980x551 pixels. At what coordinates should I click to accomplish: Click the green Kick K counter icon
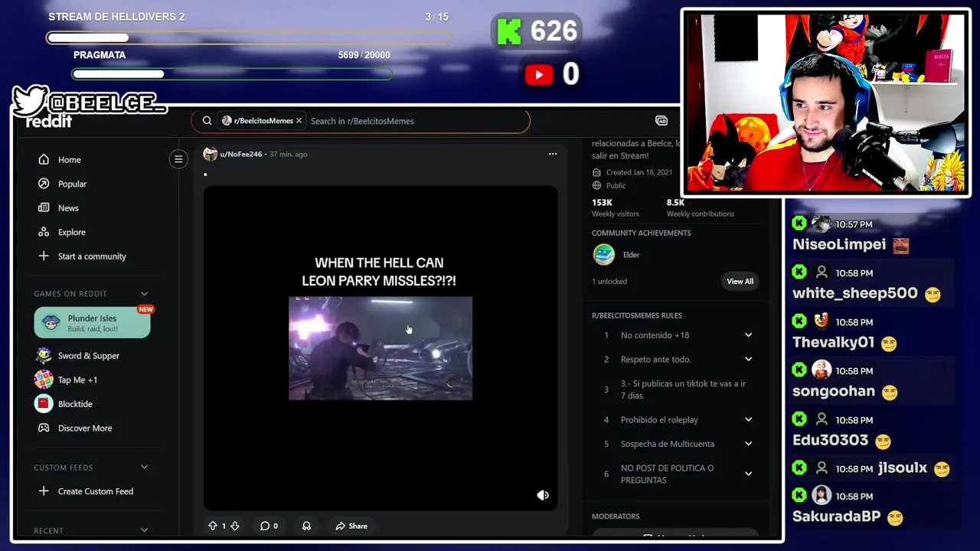coord(509,32)
